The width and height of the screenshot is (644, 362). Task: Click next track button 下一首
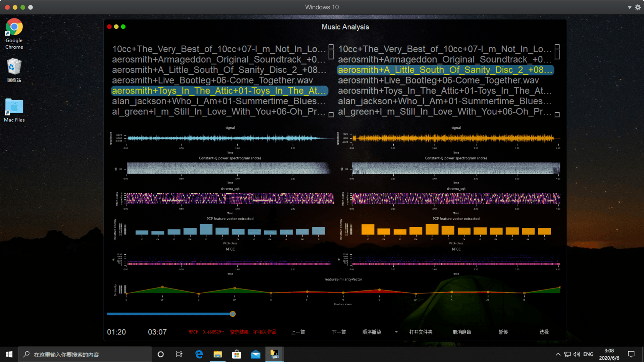pyautogui.click(x=339, y=332)
